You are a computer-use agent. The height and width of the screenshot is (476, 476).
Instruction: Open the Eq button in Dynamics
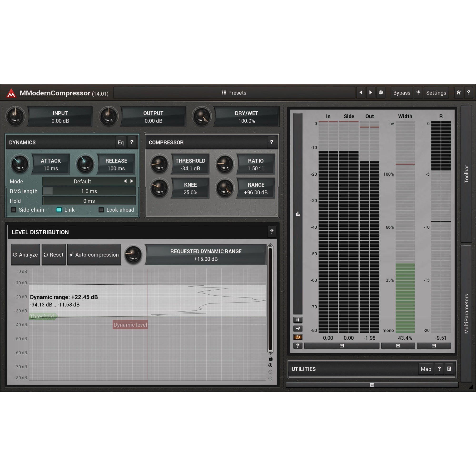(120, 142)
